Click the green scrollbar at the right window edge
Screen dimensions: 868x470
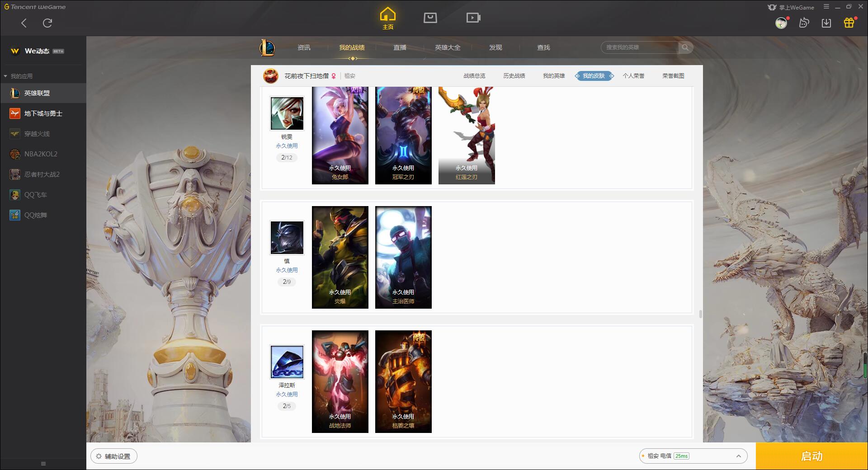(865, 365)
